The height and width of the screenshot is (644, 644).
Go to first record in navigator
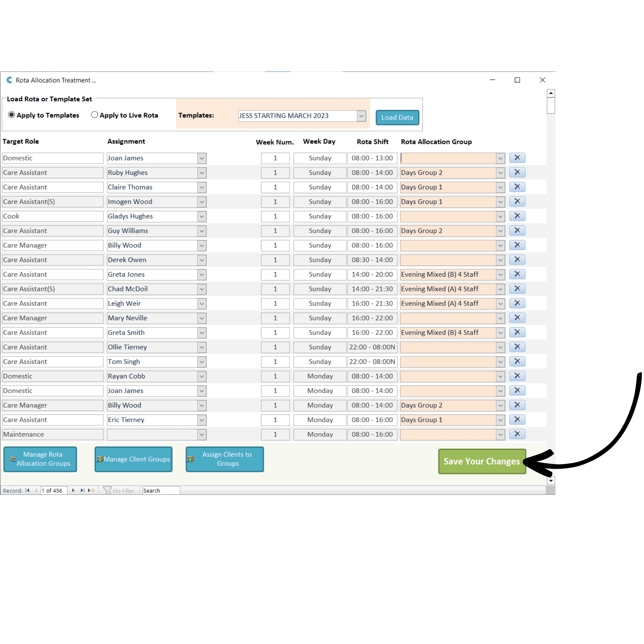click(x=27, y=490)
